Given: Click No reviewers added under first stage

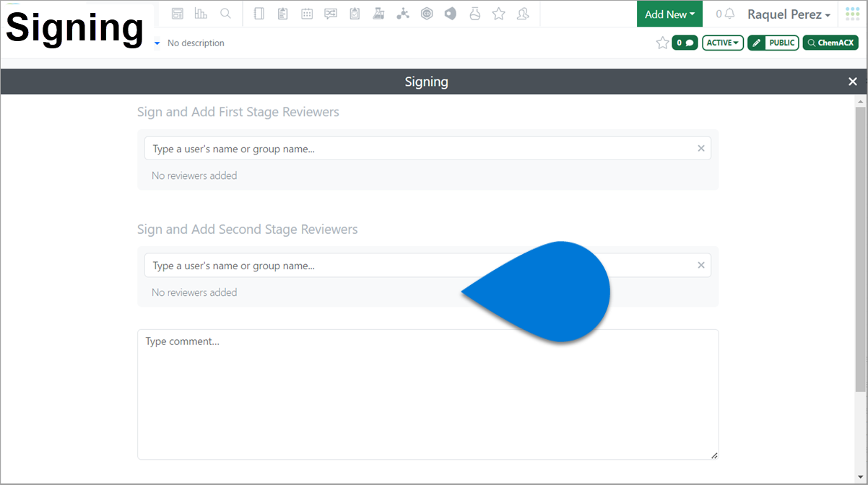Looking at the screenshot, I should (194, 175).
